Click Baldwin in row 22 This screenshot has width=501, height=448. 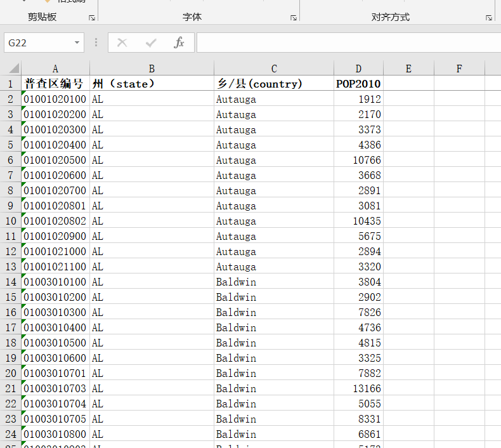pos(274,404)
